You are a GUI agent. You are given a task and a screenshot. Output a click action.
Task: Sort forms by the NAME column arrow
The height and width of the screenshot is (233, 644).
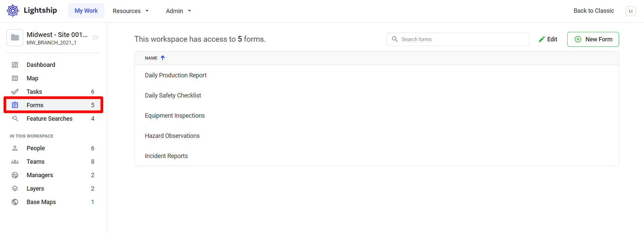pyautogui.click(x=163, y=58)
